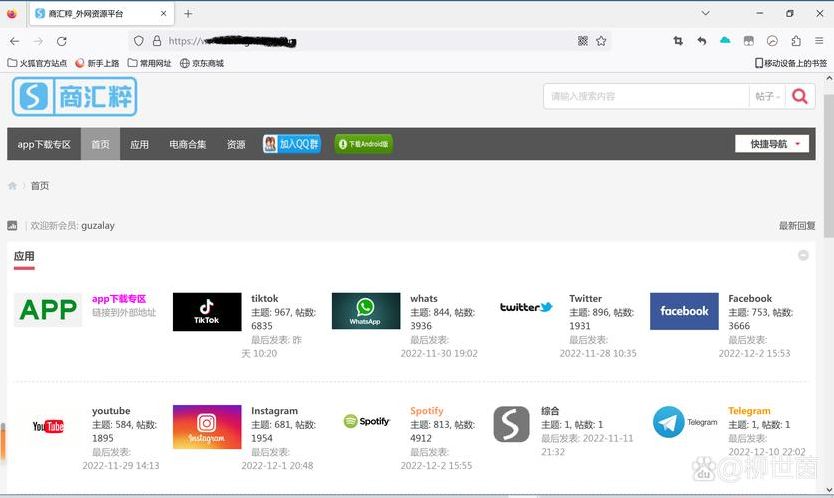Collapse the 应用 section with the round icon
The width and height of the screenshot is (834, 498).
[803, 255]
